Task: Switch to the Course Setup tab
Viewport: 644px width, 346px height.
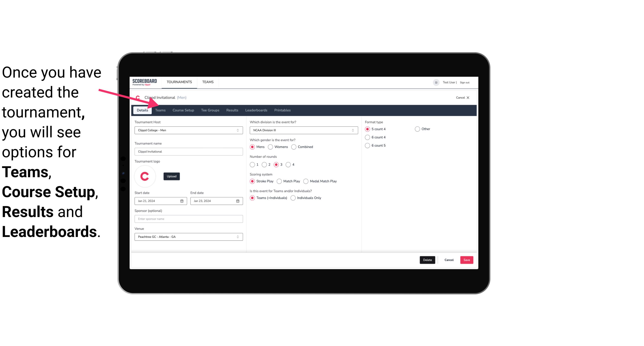Action: pyautogui.click(x=183, y=110)
